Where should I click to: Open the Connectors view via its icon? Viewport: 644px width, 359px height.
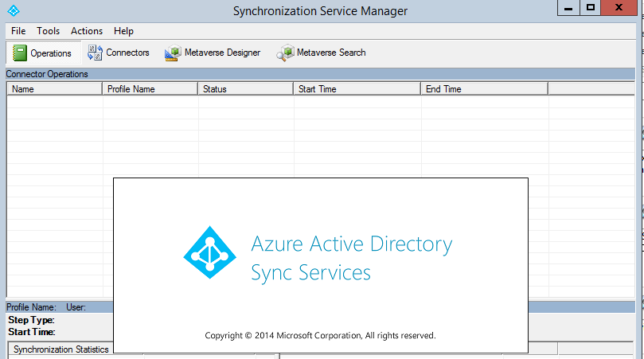click(94, 53)
